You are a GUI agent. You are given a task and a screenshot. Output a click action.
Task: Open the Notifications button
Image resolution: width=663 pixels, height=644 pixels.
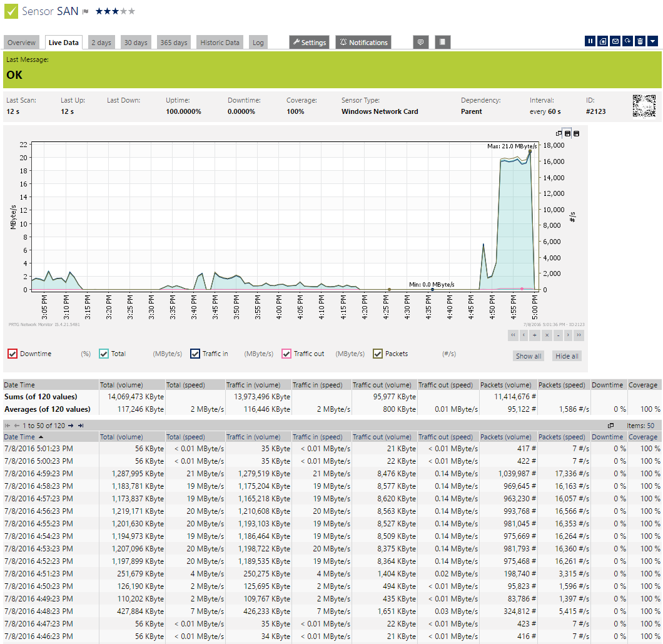click(363, 43)
